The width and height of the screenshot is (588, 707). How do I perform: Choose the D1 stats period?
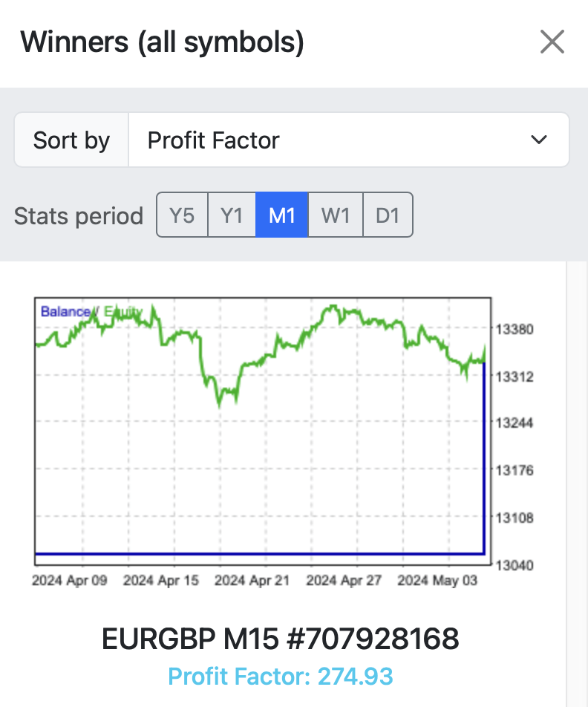click(x=388, y=215)
